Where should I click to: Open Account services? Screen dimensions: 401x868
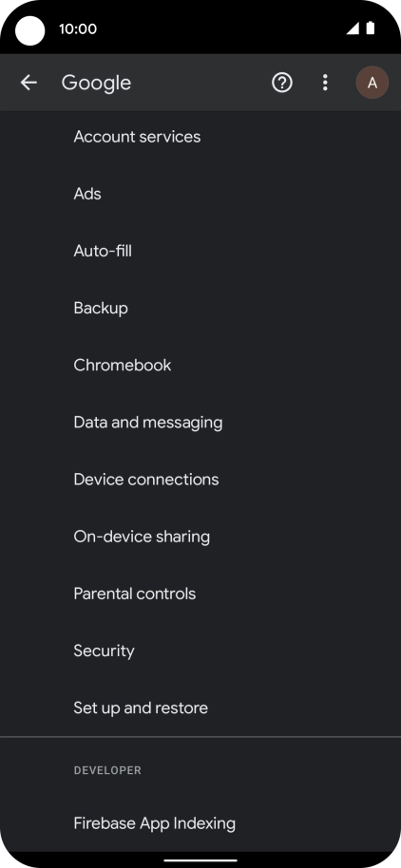click(x=200, y=137)
